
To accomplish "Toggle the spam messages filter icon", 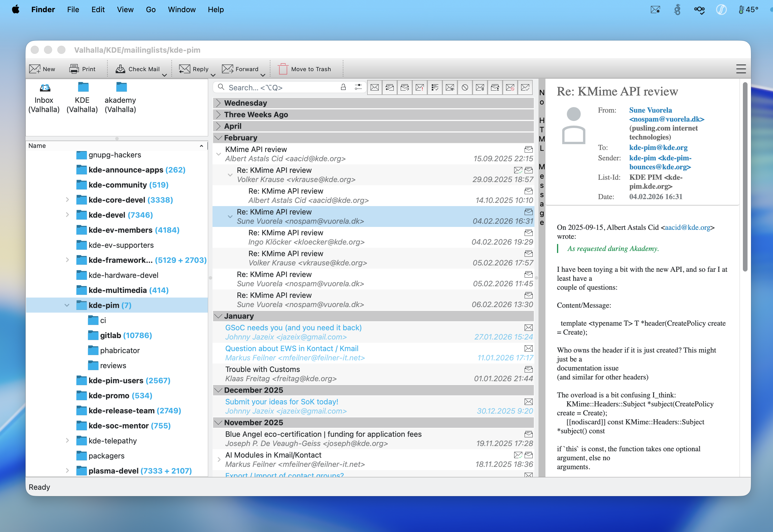I will (x=510, y=87).
